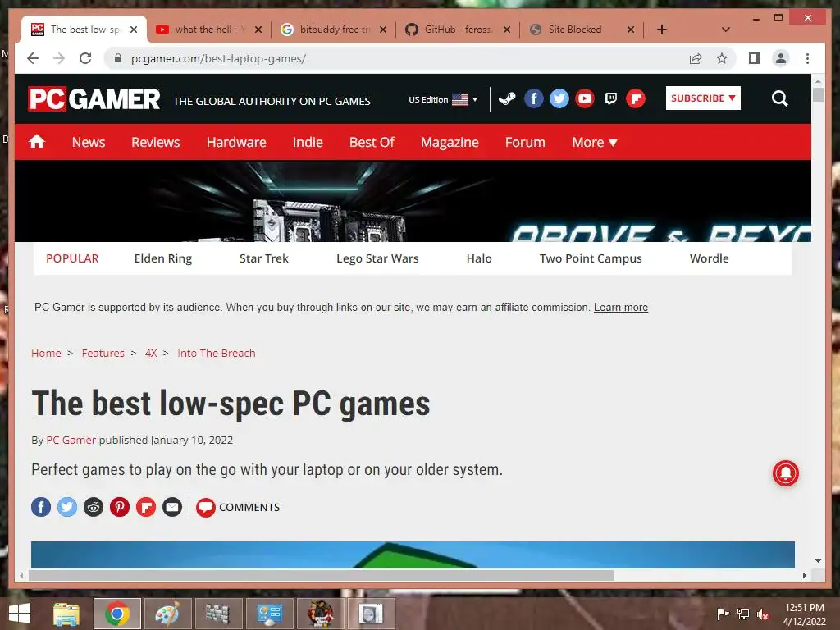Open the Two Point Campus popular topic
This screenshot has width=840, height=630.
click(x=591, y=258)
